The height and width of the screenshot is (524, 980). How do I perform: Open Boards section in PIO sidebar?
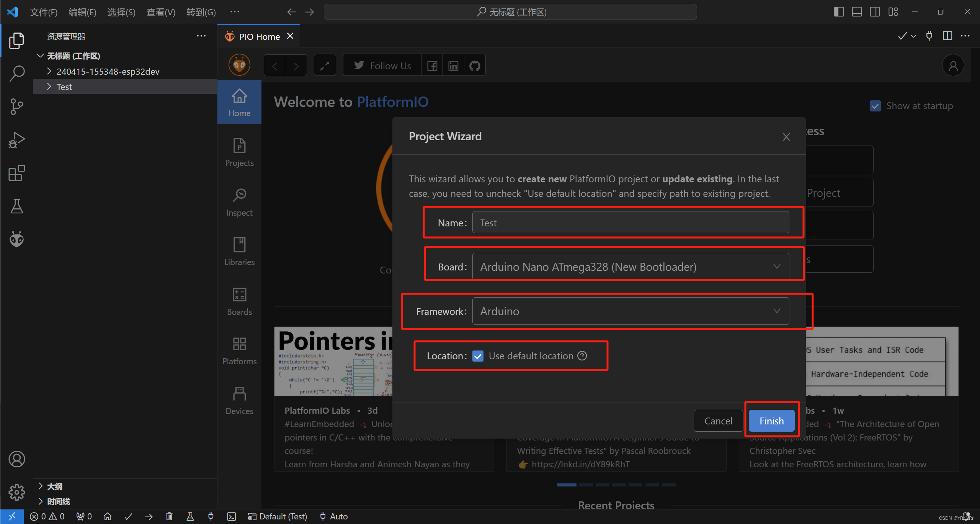(x=239, y=301)
